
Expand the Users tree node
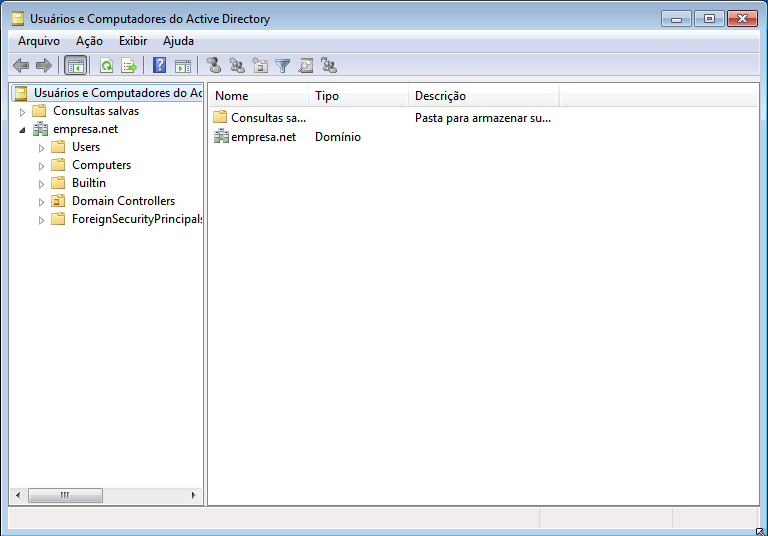coord(41,148)
